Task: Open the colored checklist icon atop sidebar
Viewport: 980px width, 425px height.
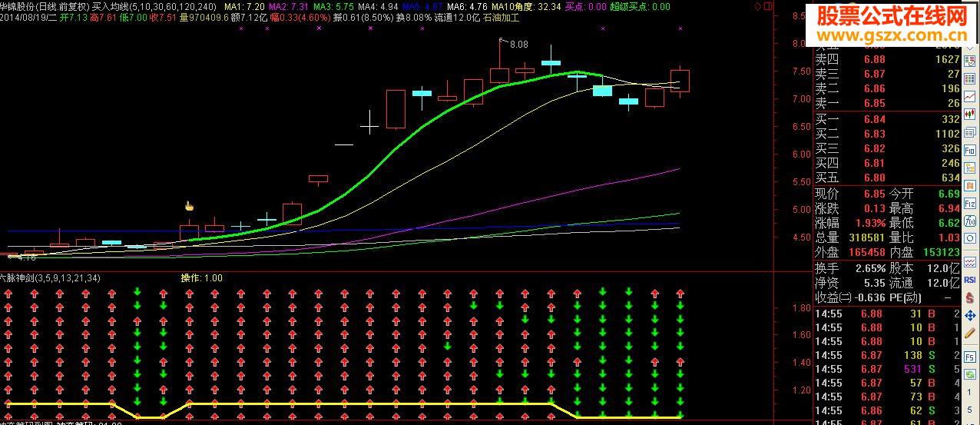Action: (970, 60)
